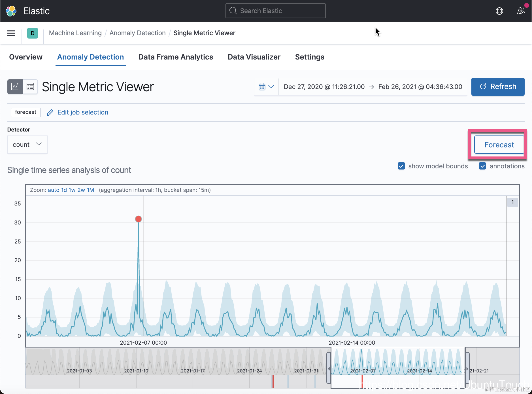Click the Elastic logo icon

pyautogui.click(x=11, y=11)
